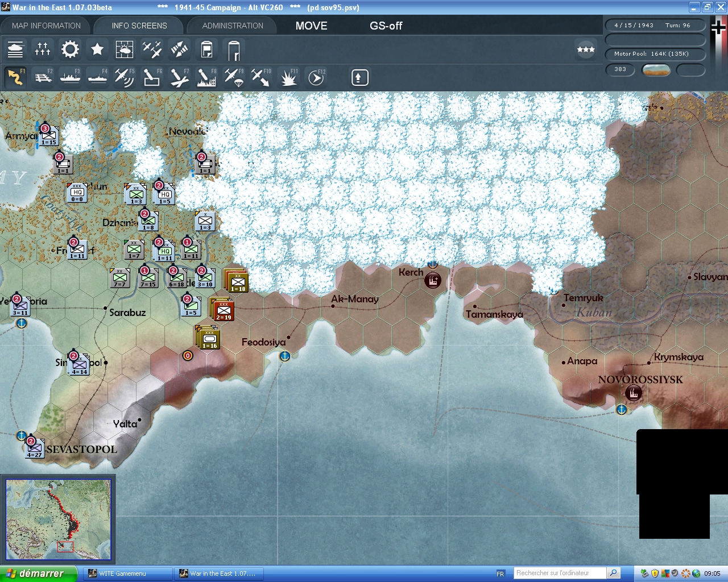Select the unit labeled 6=18
Image resolution: width=728 pixels, height=582 pixels.
pyautogui.click(x=176, y=278)
